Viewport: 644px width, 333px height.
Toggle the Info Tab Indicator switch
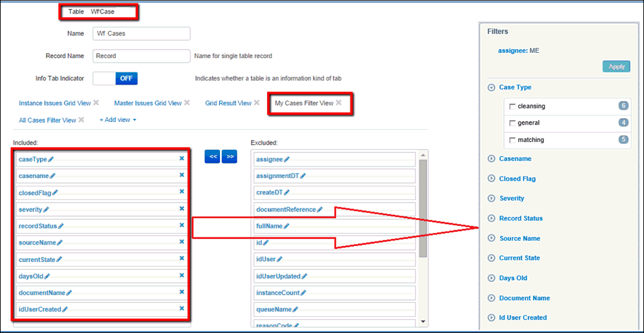(x=115, y=78)
